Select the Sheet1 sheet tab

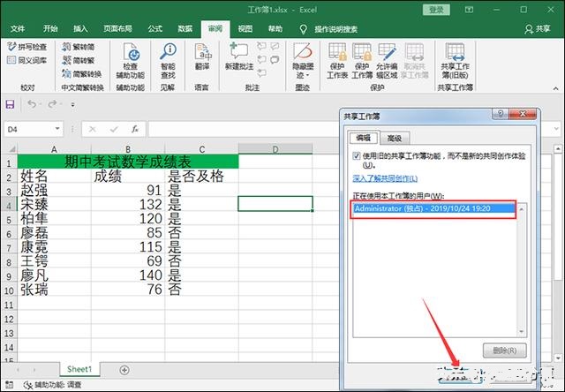click(79, 369)
